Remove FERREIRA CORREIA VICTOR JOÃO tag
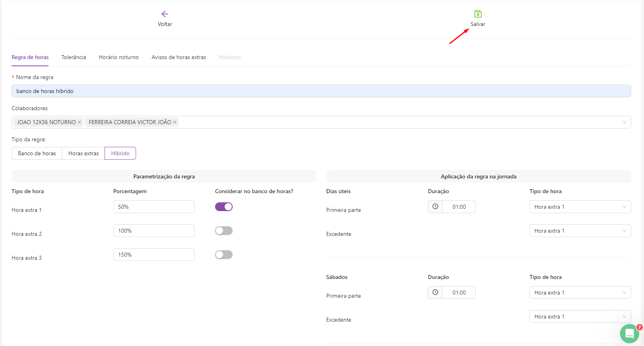The image size is (644, 346). pos(175,122)
